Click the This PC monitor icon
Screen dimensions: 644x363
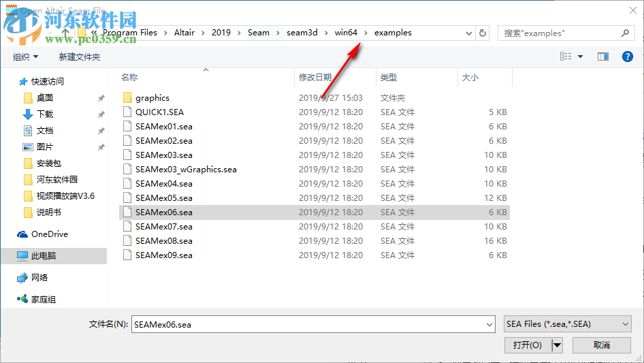pyautogui.click(x=22, y=255)
